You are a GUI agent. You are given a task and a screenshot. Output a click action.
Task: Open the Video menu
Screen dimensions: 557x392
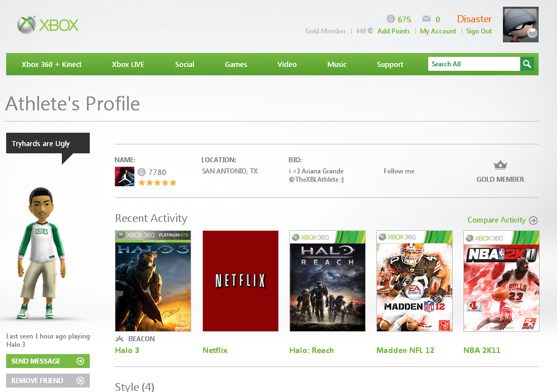point(287,64)
